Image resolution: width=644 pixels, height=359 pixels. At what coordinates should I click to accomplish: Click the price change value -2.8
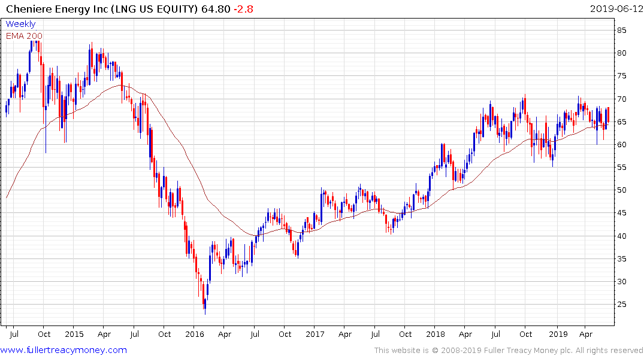click(244, 8)
